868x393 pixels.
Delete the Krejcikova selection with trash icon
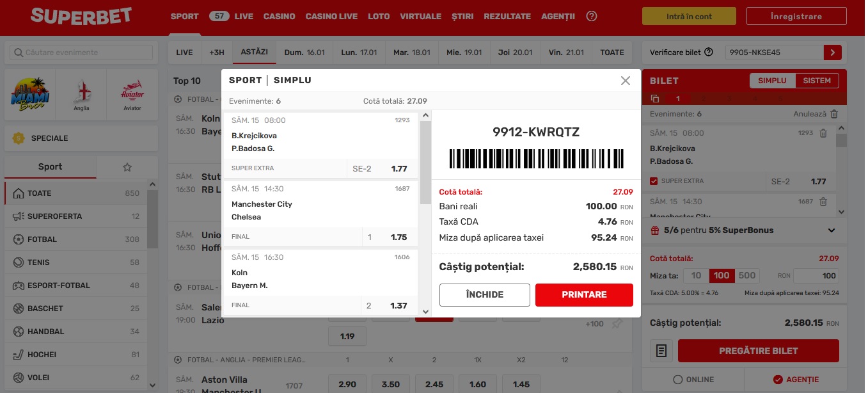point(823,133)
